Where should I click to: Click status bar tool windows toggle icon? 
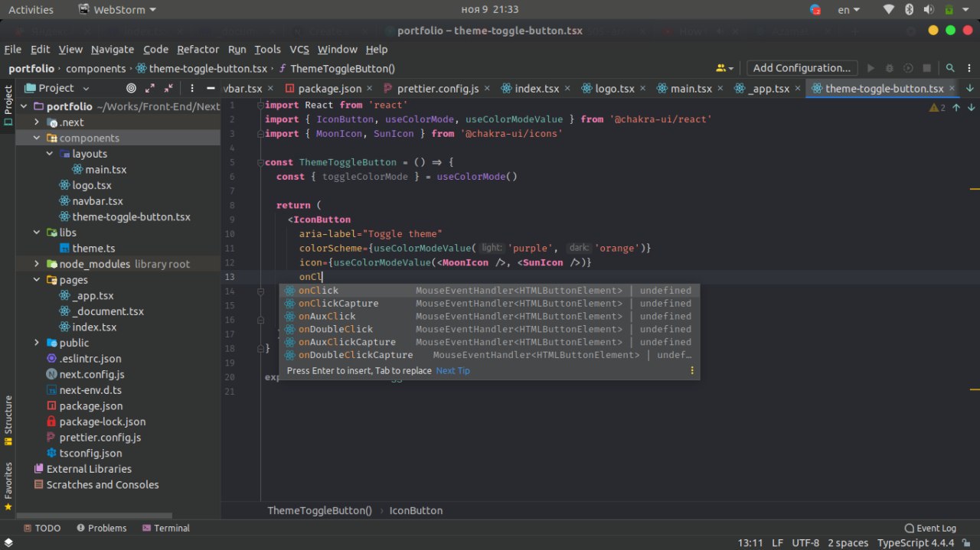pyautogui.click(x=8, y=542)
